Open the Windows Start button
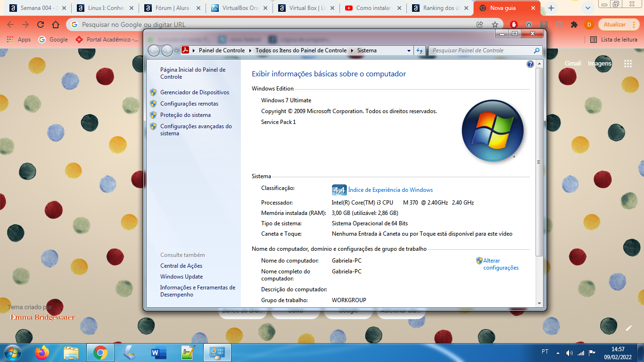The height and width of the screenshot is (362, 644). click(x=12, y=353)
